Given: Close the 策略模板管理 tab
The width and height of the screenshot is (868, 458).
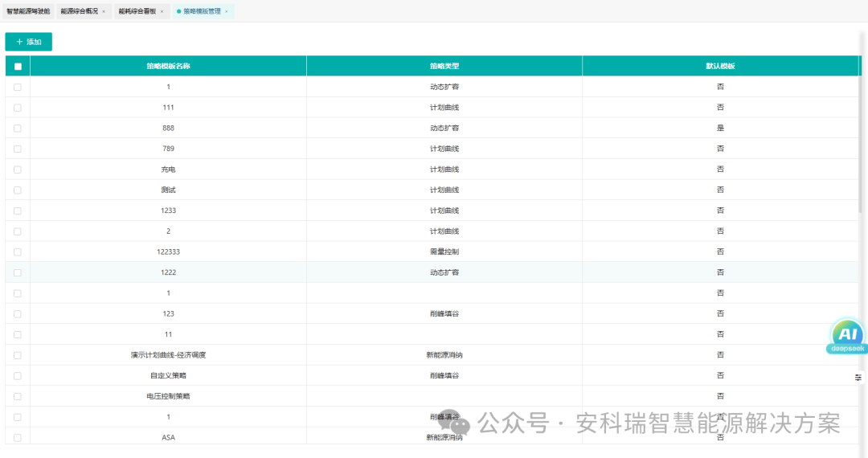Looking at the screenshot, I should point(227,12).
